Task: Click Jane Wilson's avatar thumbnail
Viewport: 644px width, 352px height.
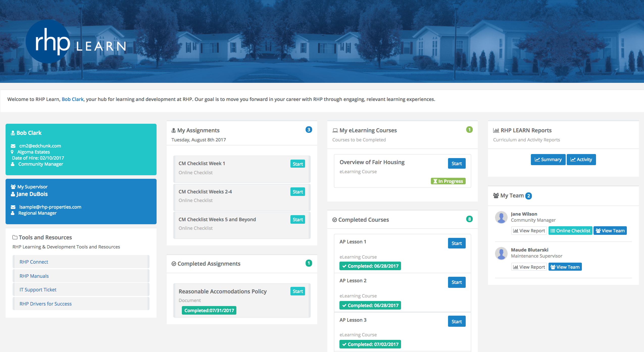Action: click(x=501, y=217)
